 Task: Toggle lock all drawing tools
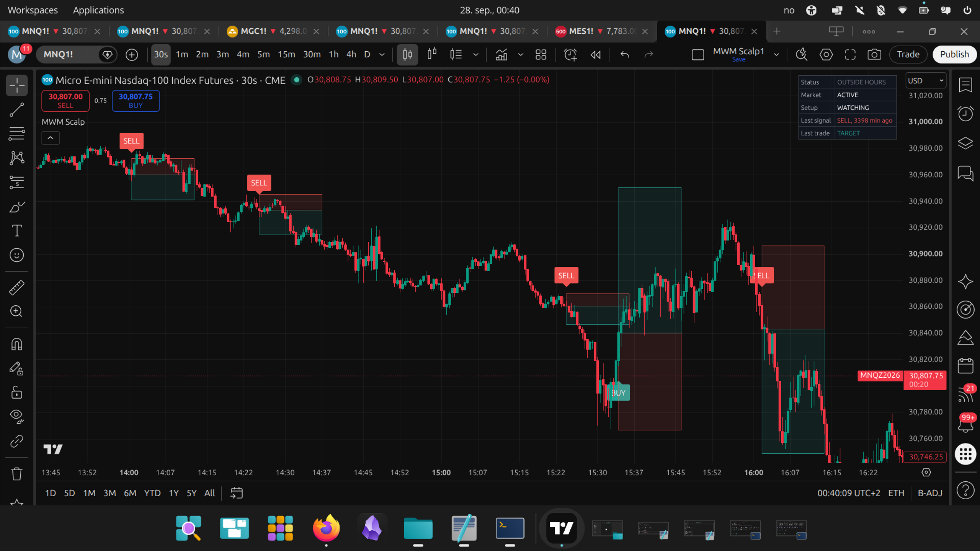[x=16, y=393]
